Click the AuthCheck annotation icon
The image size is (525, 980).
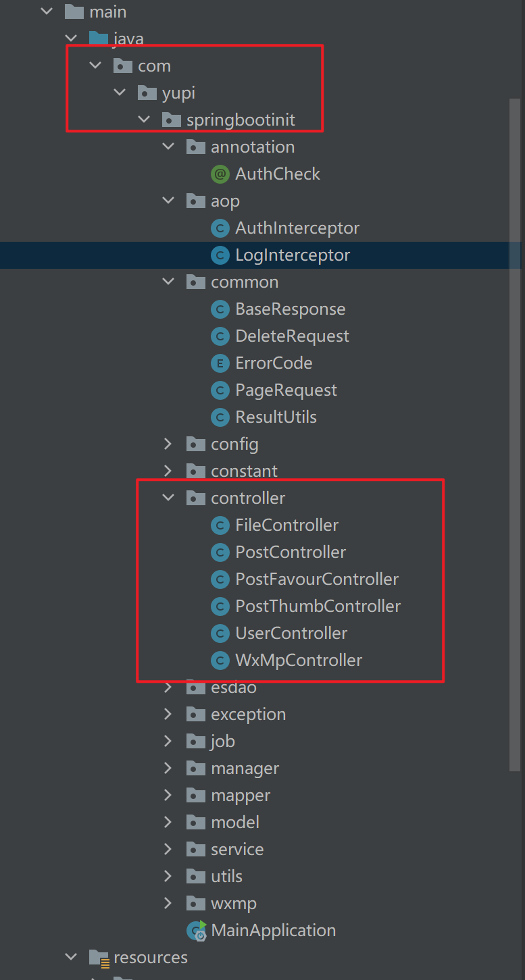click(220, 174)
